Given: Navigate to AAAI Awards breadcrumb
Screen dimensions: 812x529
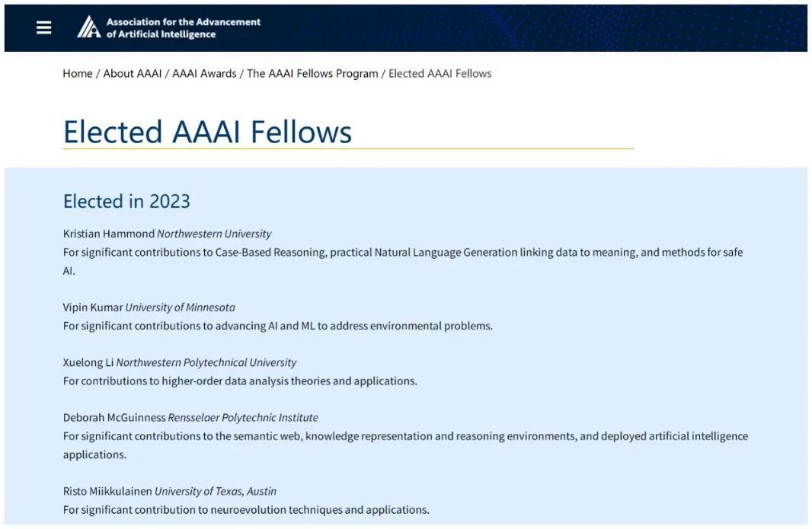Looking at the screenshot, I should tap(204, 74).
